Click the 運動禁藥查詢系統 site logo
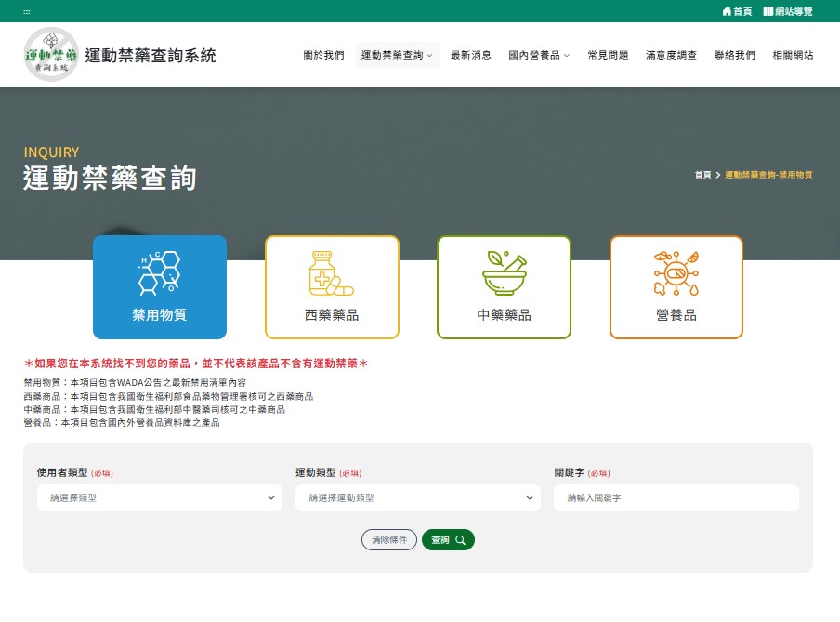The image size is (840, 622). pos(52,55)
